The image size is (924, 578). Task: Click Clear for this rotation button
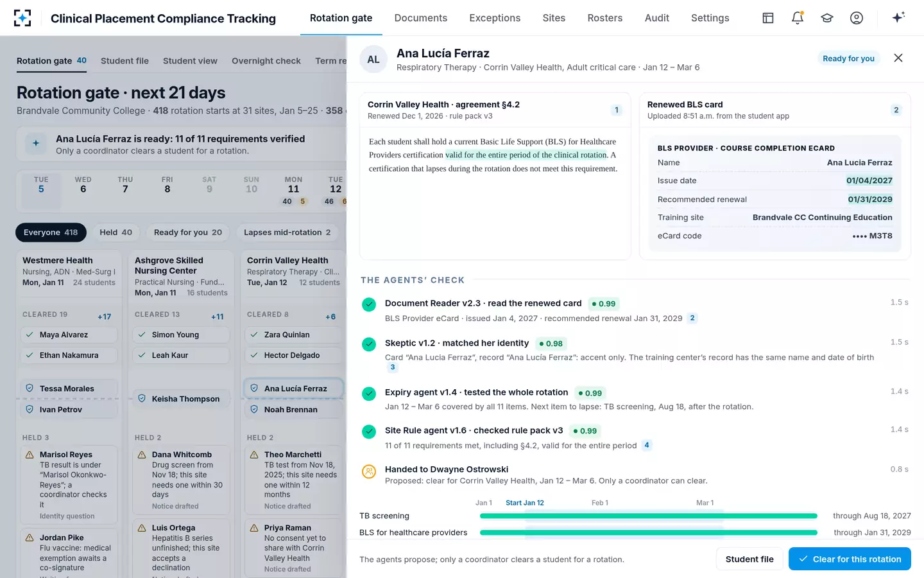click(x=850, y=559)
